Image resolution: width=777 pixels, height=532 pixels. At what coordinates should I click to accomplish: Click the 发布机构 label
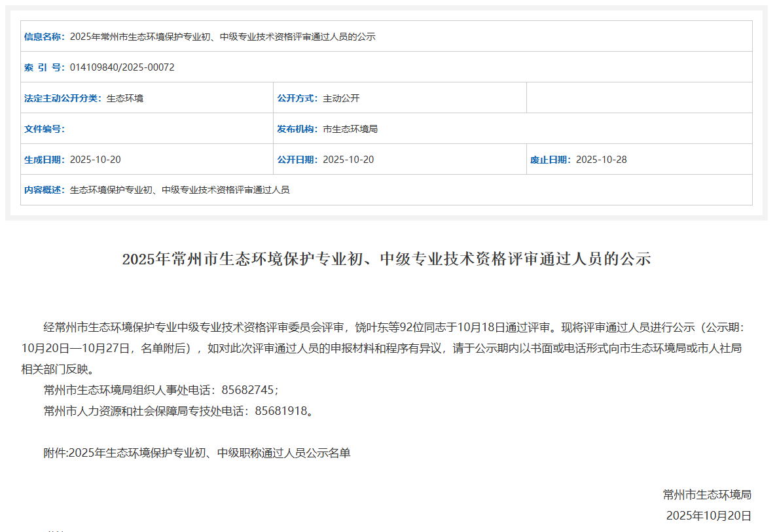point(297,129)
